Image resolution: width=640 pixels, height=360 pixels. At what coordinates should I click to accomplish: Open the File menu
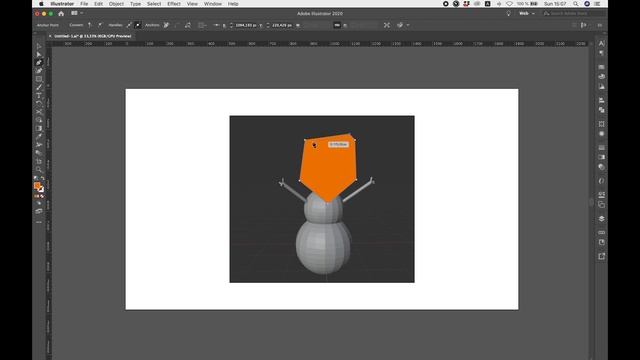click(84, 4)
